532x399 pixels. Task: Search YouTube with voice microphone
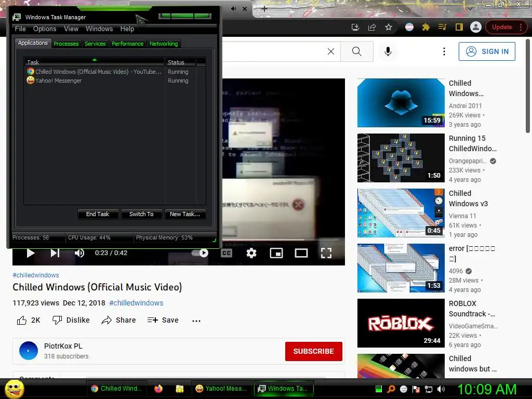(x=388, y=51)
